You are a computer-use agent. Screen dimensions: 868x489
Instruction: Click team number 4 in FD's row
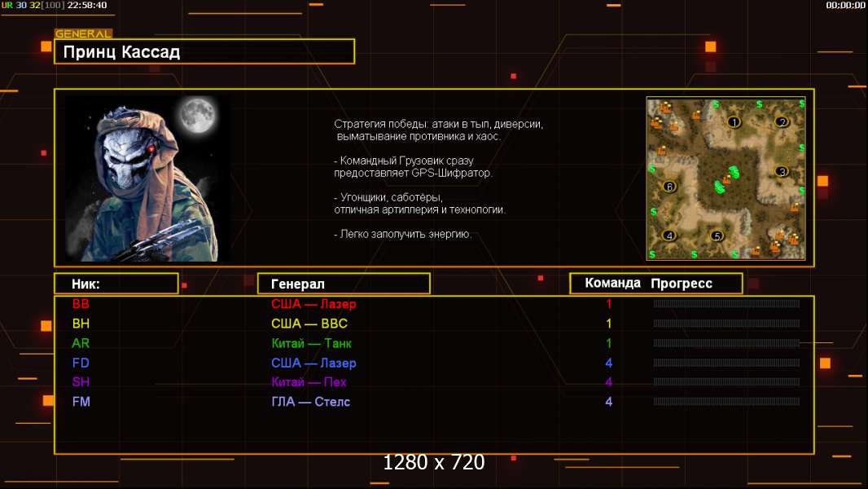[609, 363]
